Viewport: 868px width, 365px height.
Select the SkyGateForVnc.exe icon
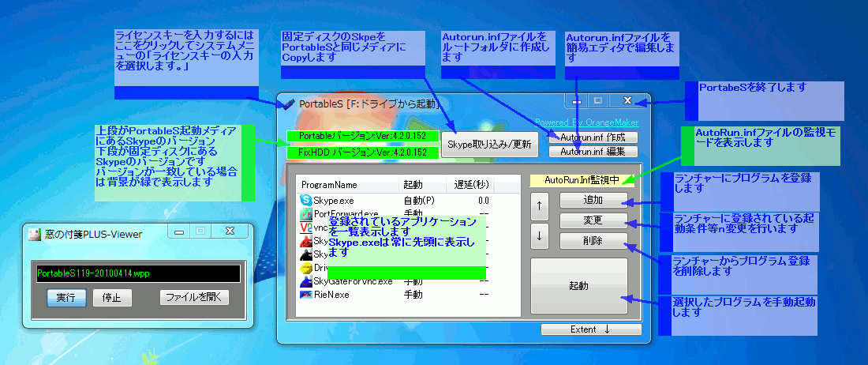306,281
